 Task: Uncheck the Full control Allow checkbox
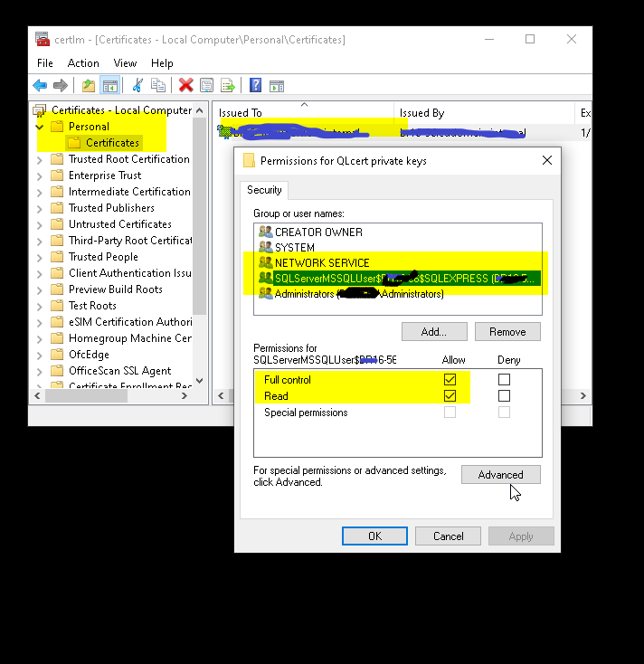coord(450,380)
